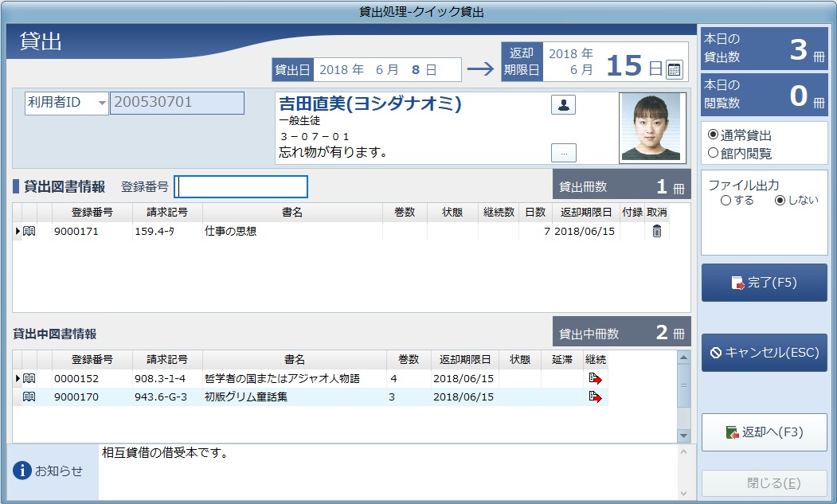Click the user profile person icon
This screenshot has width=837, height=504.
coord(563,104)
